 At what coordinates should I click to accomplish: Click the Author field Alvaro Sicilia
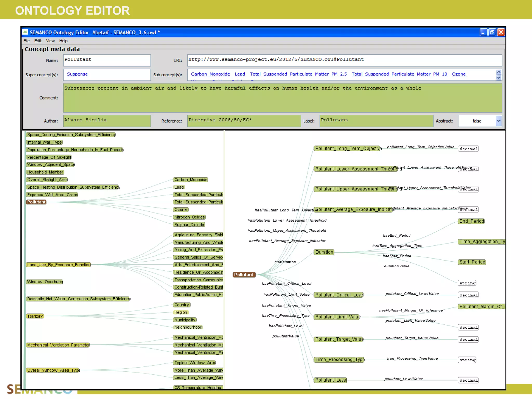click(x=107, y=121)
